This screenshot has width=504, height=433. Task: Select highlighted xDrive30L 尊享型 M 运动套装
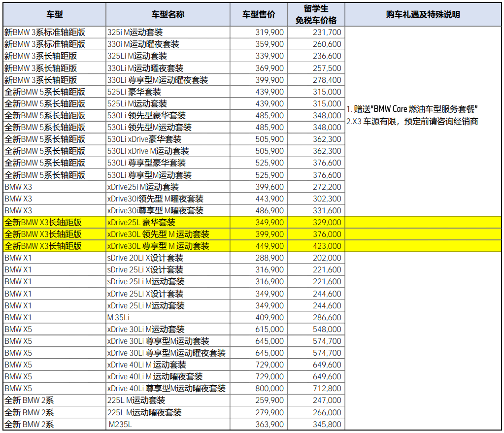tap(168, 246)
